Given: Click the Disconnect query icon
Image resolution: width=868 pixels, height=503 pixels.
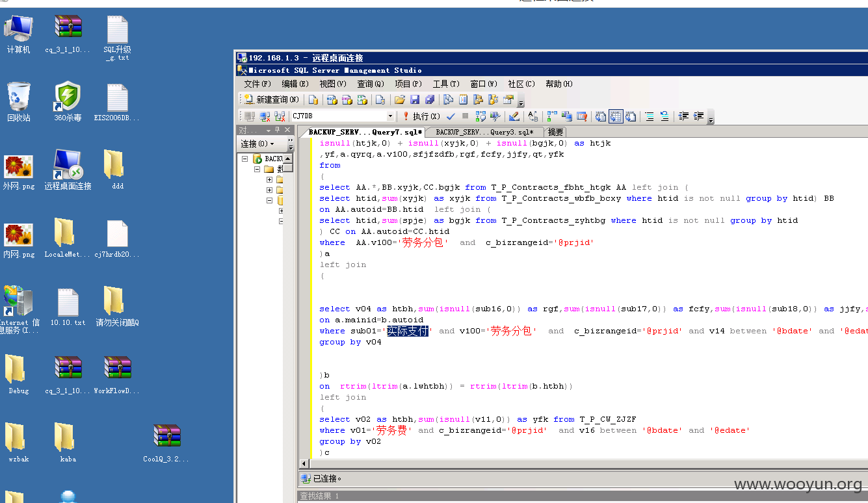Looking at the screenshot, I should pos(265,116).
